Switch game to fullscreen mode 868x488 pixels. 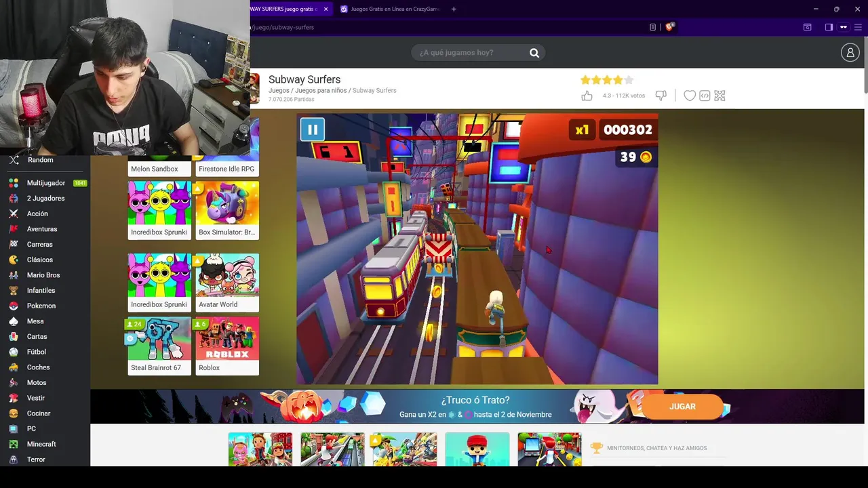(x=719, y=96)
